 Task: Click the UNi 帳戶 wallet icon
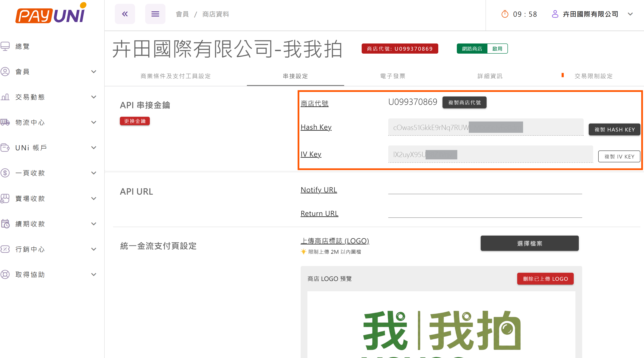[5, 148]
